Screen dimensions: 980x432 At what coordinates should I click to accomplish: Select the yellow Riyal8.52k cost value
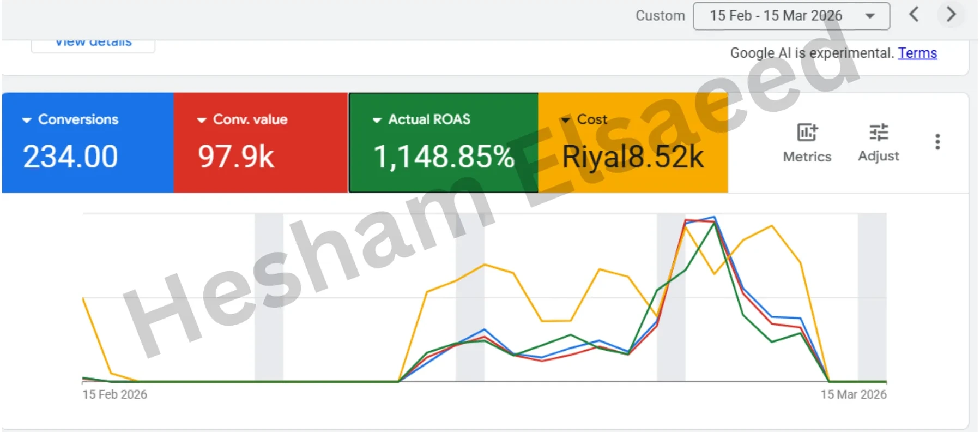[x=633, y=157]
